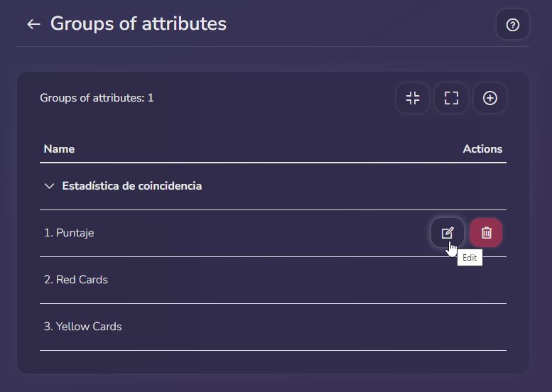Select the 1. Puntaje row
The width and height of the screenshot is (552, 392).
[x=274, y=233]
